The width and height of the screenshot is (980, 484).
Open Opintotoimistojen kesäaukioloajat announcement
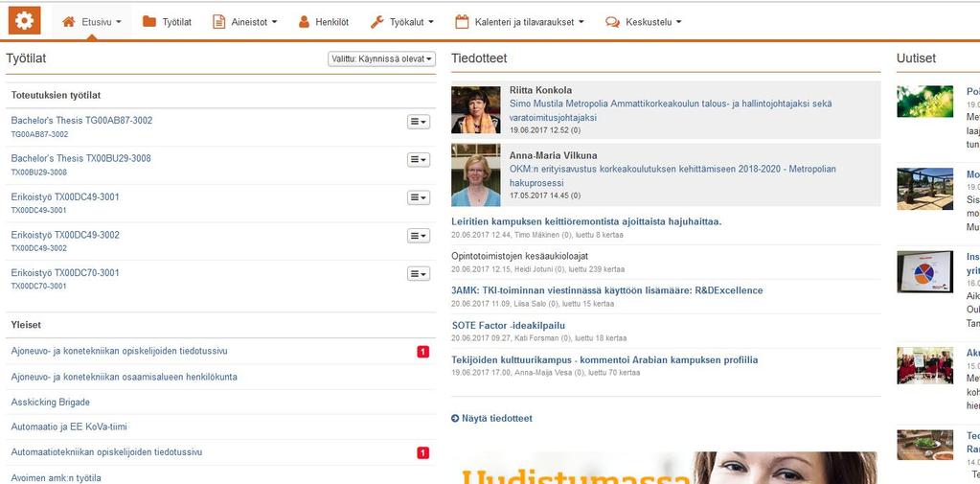pyautogui.click(x=519, y=256)
